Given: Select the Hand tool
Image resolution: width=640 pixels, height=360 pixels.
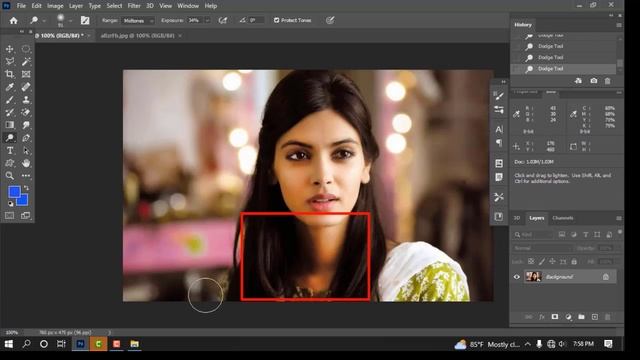Looking at the screenshot, I should tap(26, 163).
